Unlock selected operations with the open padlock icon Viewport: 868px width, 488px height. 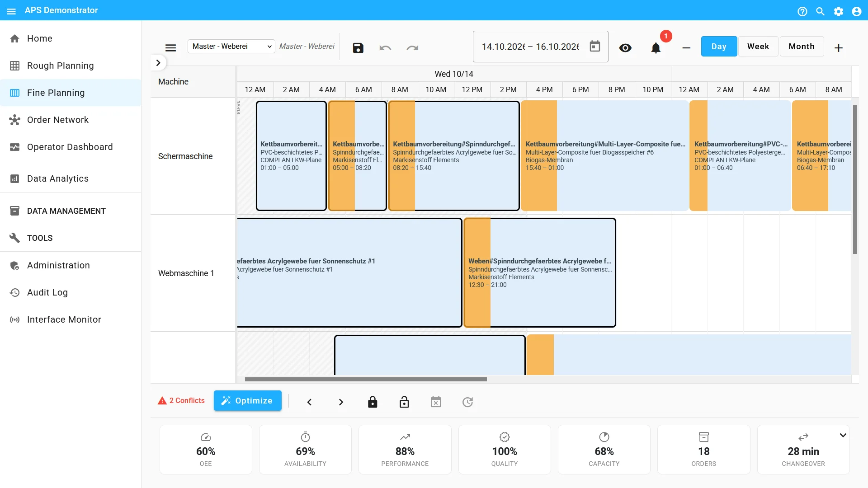click(404, 402)
